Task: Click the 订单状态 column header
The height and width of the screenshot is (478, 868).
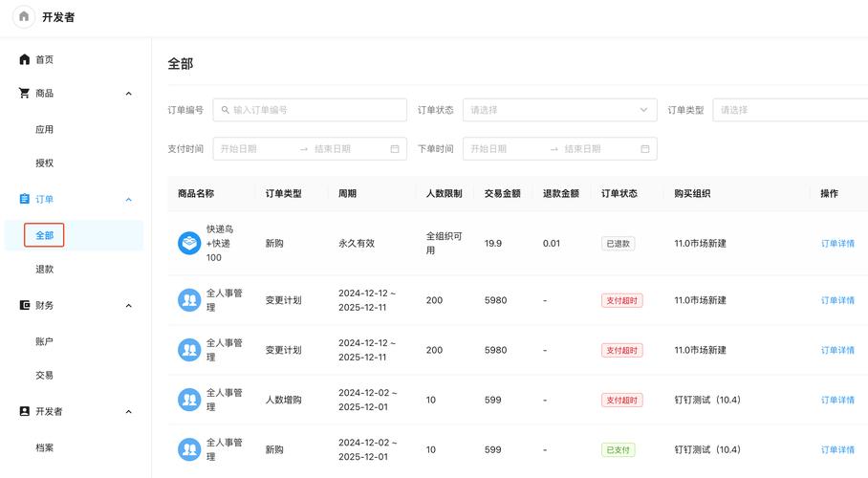Action: click(619, 193)
